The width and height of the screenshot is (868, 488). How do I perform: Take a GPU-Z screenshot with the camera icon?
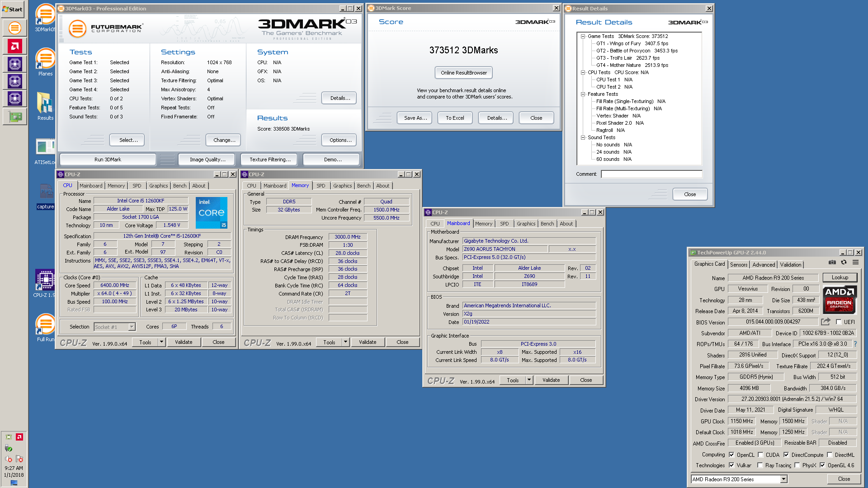pyautogui.click(x=832, y=263)
